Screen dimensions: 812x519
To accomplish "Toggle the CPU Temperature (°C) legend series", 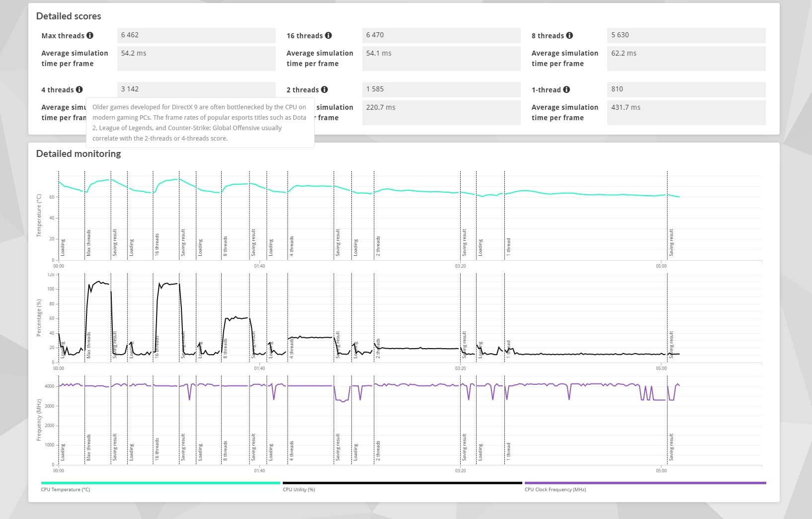I will tap(161, 486).
